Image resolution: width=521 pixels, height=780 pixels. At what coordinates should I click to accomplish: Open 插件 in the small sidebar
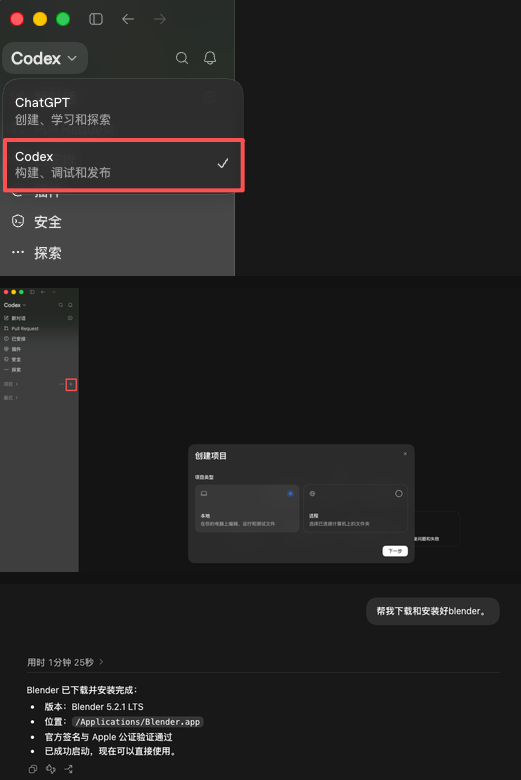[x=12, y=349]
